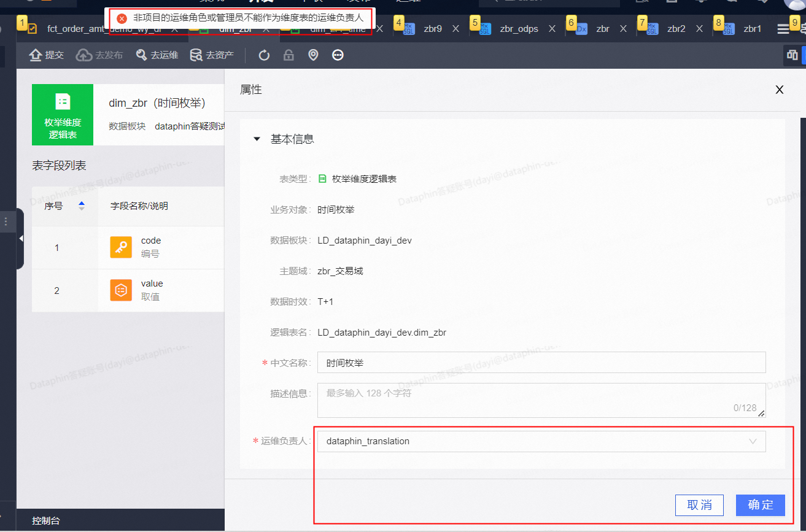806x532 pixels.
Task: Click the 取消 cancel button
Action: 699,505
